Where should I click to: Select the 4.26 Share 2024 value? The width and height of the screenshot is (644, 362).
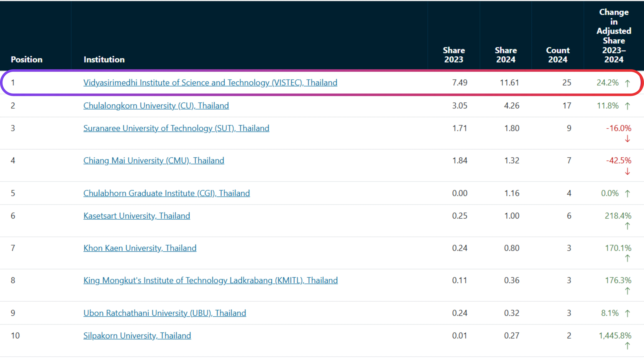coord(512,105)
